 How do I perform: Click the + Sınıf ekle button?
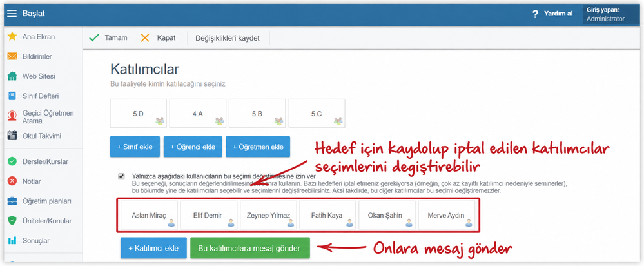(135, 147)
